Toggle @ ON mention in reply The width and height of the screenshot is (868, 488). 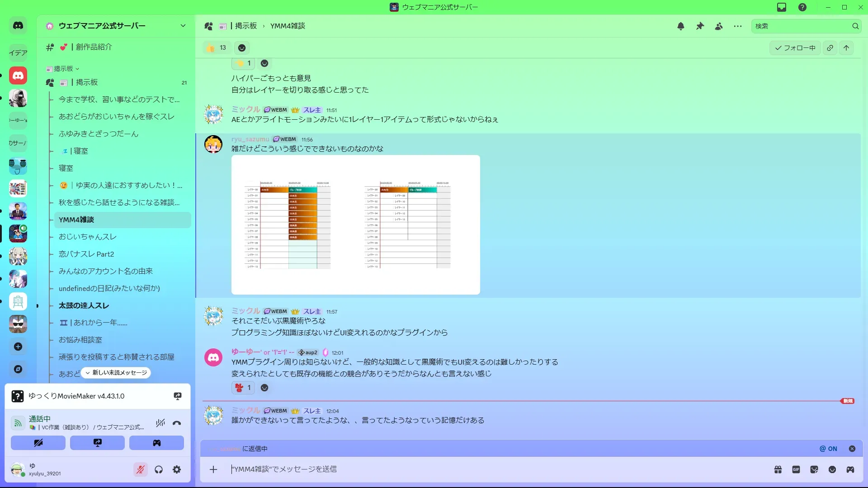[x=828, y=449]
